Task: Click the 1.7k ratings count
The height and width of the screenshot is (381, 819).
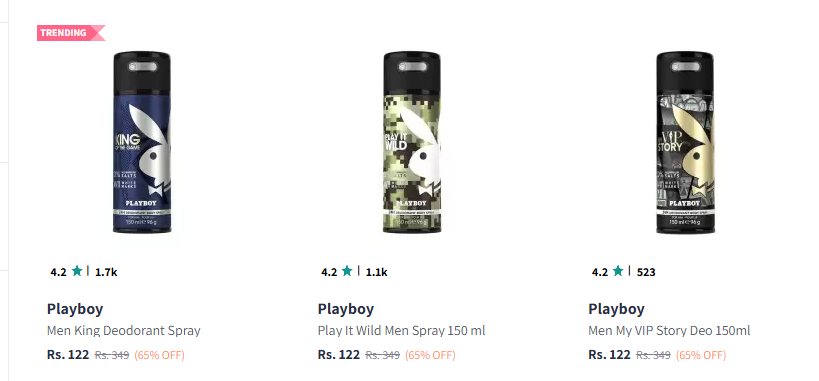Action: (106, 272)
